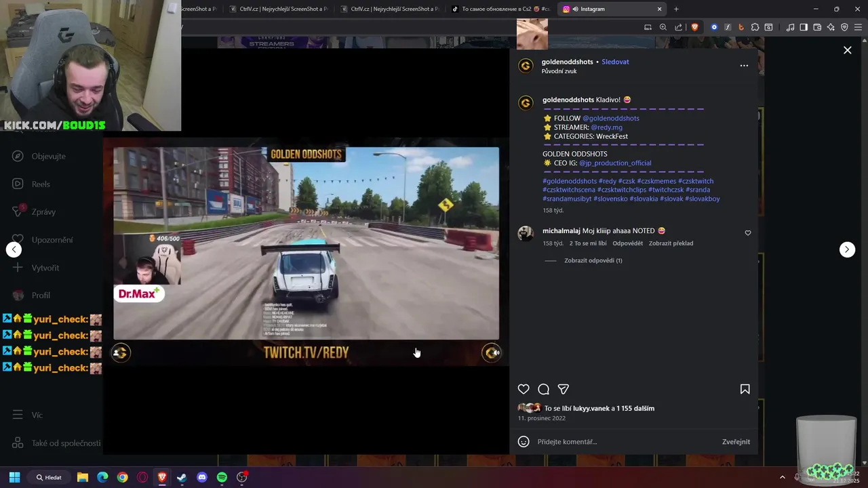Open Objevujte in Instagram sidebar
The height and width of the screenshot is (488, 868).
tap(41, 156)
